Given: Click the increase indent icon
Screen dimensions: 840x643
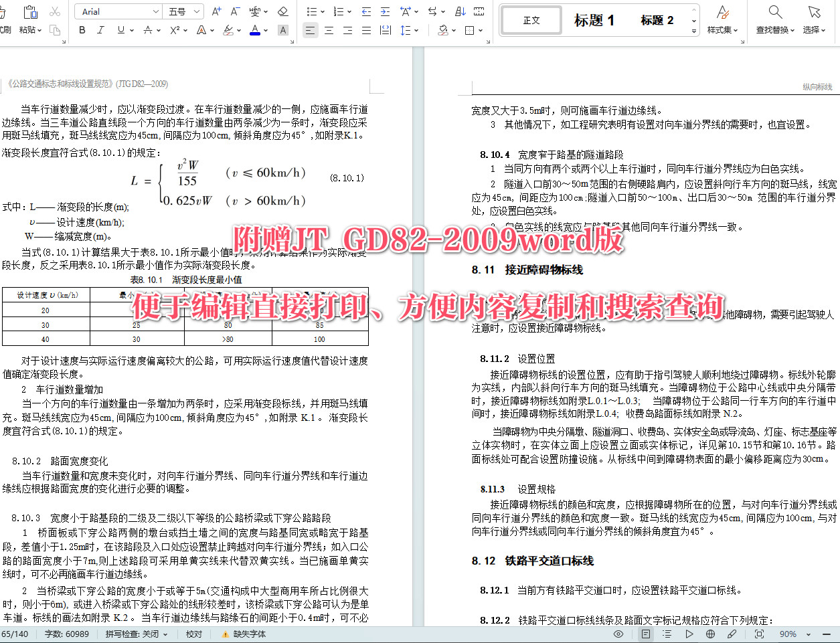Looking at the screenshot, I should pyautogui.click(x=385, y=11).
